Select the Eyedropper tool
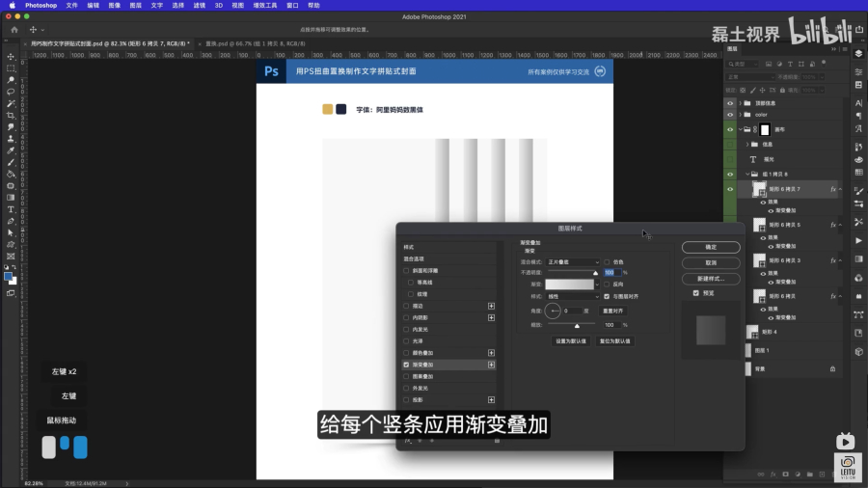This screenshot has height=488, width=868. [x=11, y=150]
